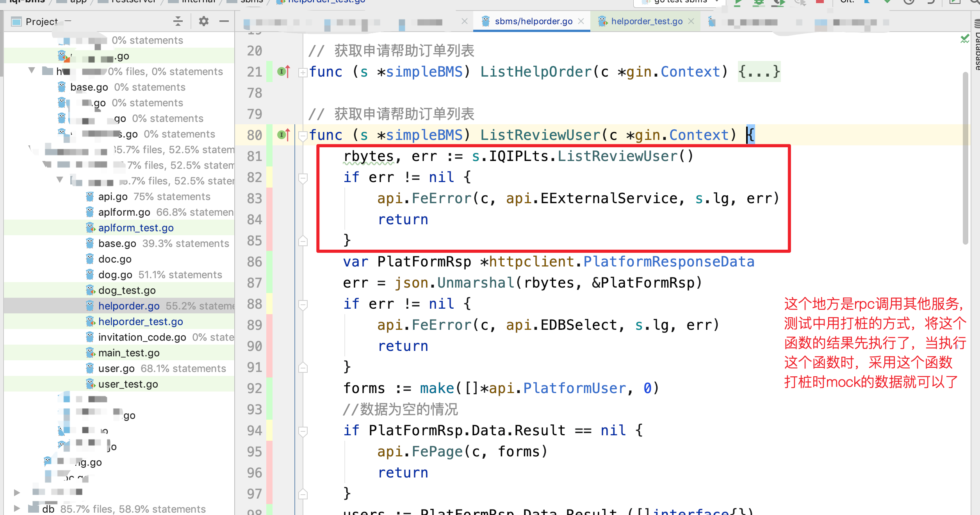
Task: Open user_test.go from project tree
Action: (119, 384)
